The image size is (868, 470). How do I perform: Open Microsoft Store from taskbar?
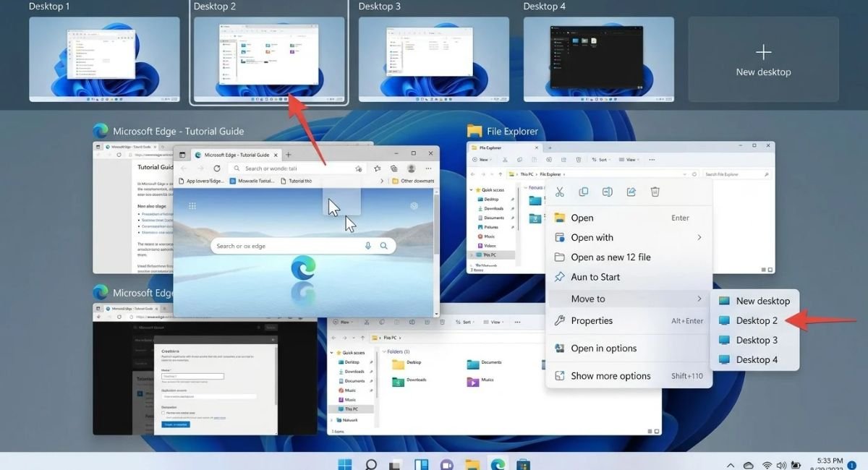click(523, 463)
